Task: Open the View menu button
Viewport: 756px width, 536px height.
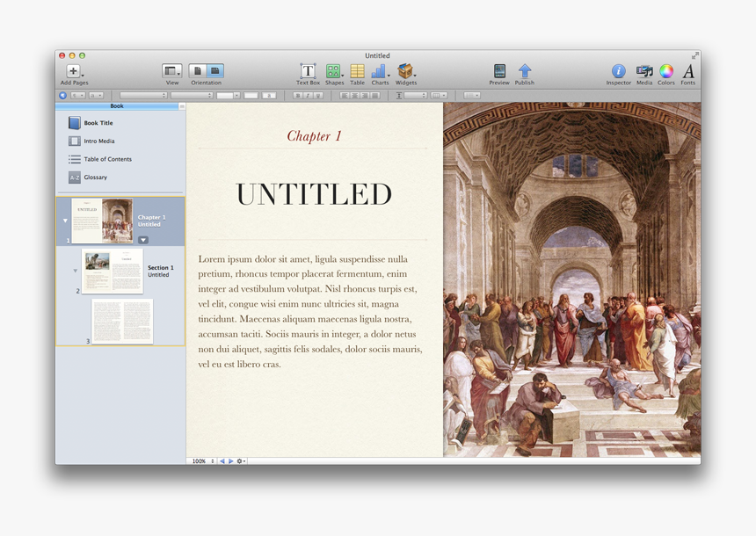Action: pos(171,71)
